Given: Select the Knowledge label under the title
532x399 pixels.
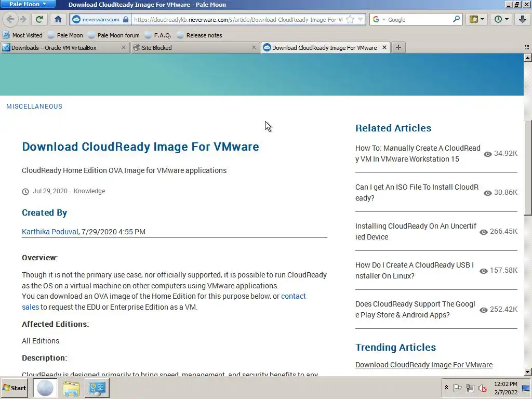Looking at the screenshot, I should [89, 191].
